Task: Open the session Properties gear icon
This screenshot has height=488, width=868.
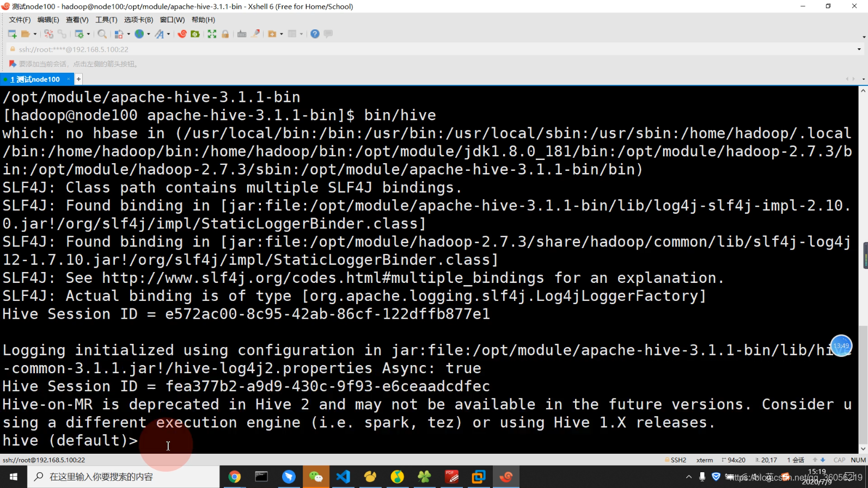Action: [x=80, y=34]
